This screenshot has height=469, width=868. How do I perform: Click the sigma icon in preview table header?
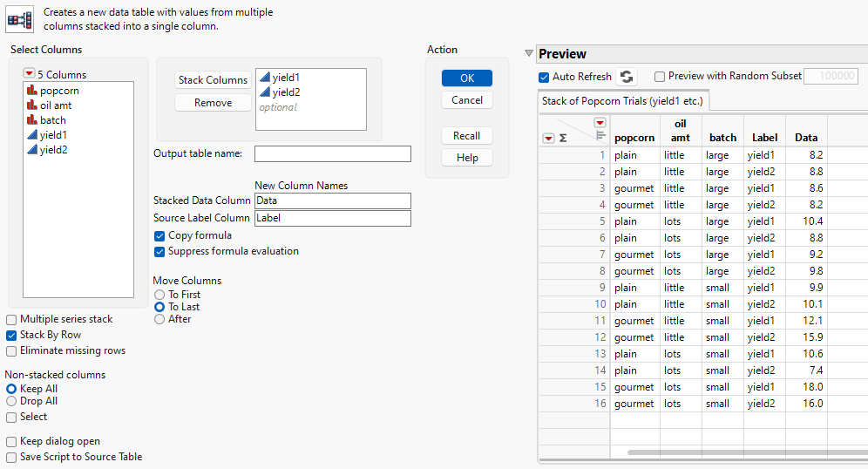tap(563, 138)
